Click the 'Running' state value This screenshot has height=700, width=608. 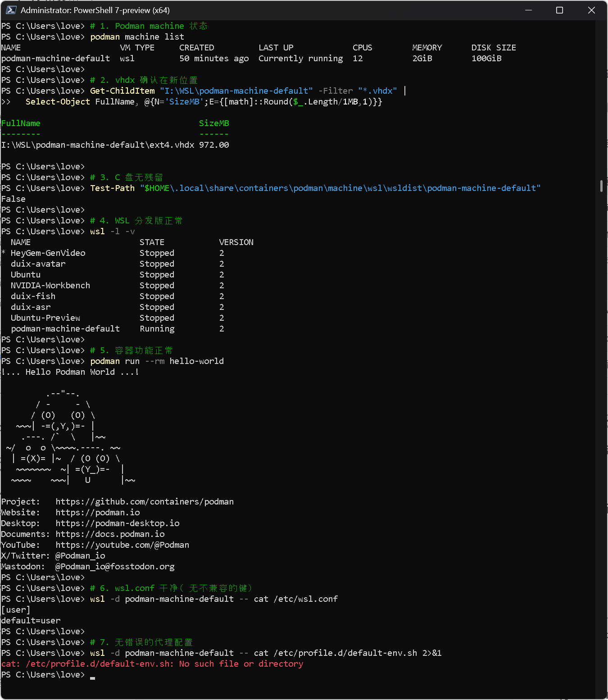point(157,329)
